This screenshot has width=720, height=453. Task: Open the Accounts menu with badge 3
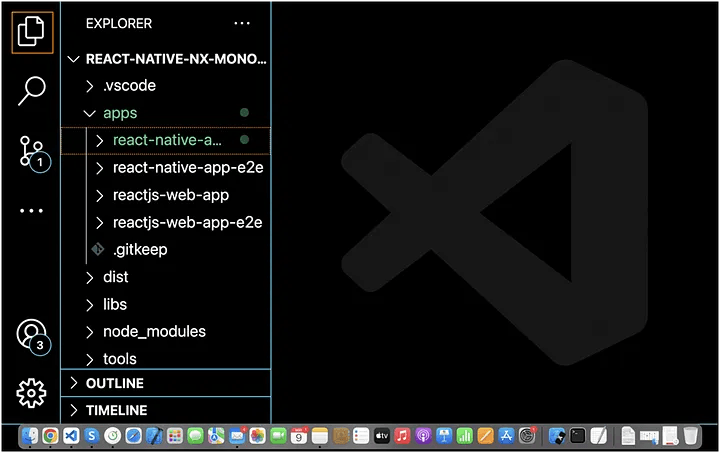coord(33,336)
